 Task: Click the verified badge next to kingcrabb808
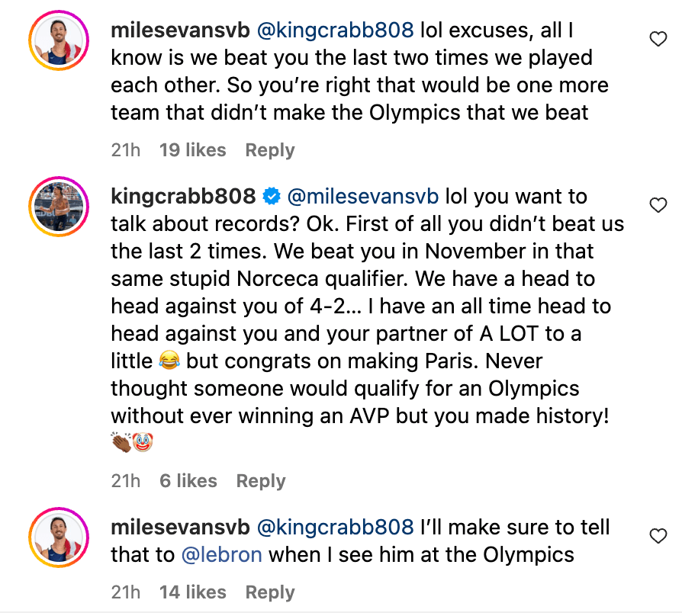point(271,197)
